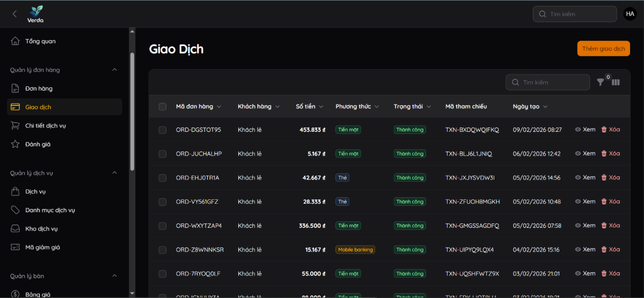View transaction ORD-WXYTZAP4

point(585,226)
